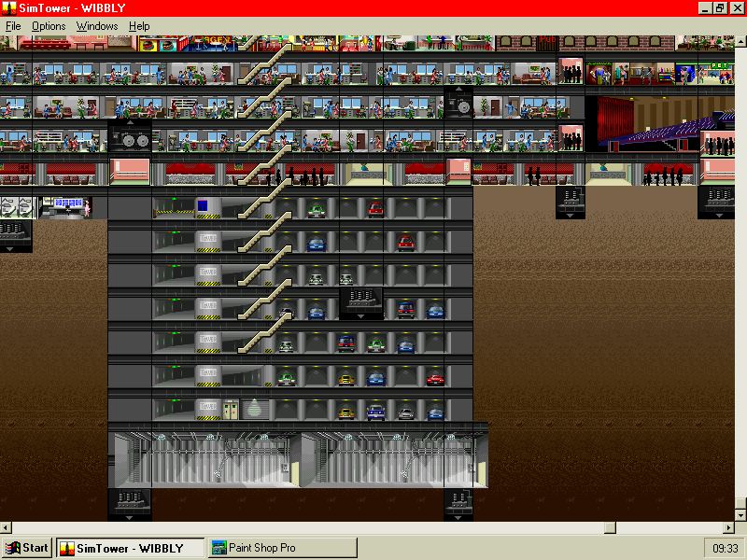The height and width of the screenshot is (560, 747).
Task: Click the blue parking sign on the pillar
Action: point(203,205)
